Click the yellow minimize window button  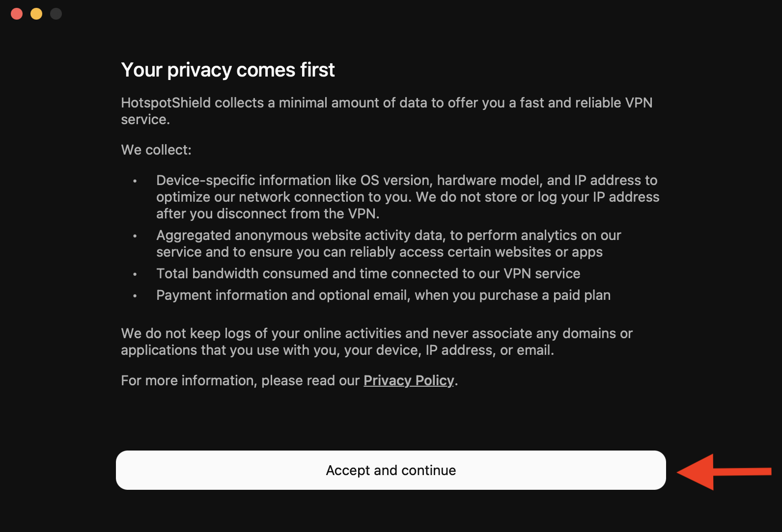point(36,13)
